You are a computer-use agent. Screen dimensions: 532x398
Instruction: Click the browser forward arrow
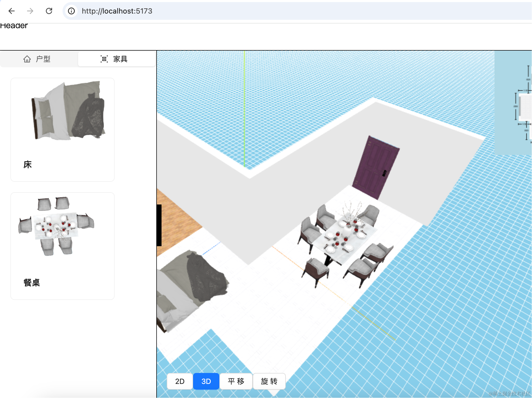click(x=30, y=11)
